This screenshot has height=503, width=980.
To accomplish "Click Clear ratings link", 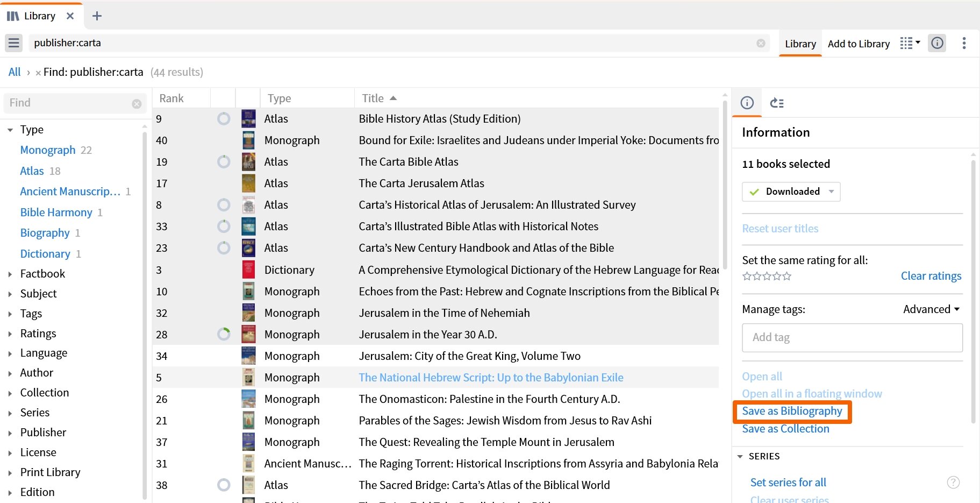I will (931, 276).
